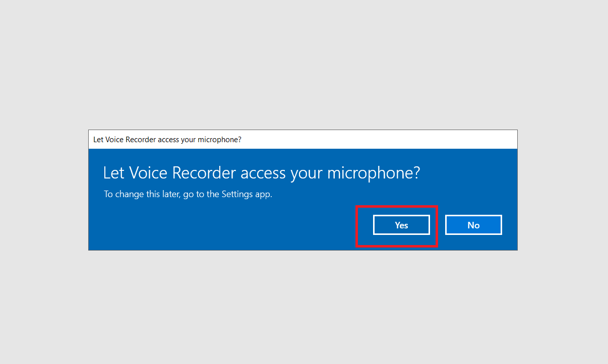Click Yes to allow microphone access
Viewport: 608px width, 364px height.
[401, 225]
